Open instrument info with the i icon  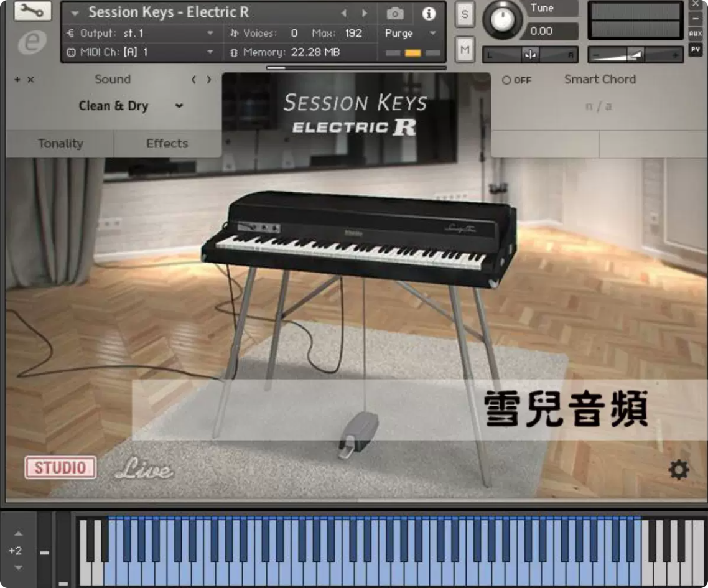pos(429,14)
